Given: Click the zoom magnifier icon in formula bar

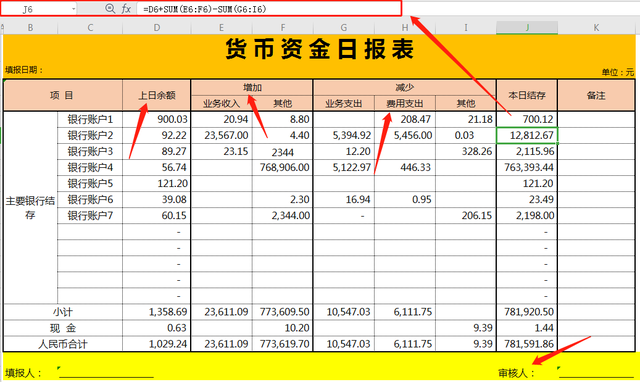Looking at the screenshot, I should click(x=110, y=9).
